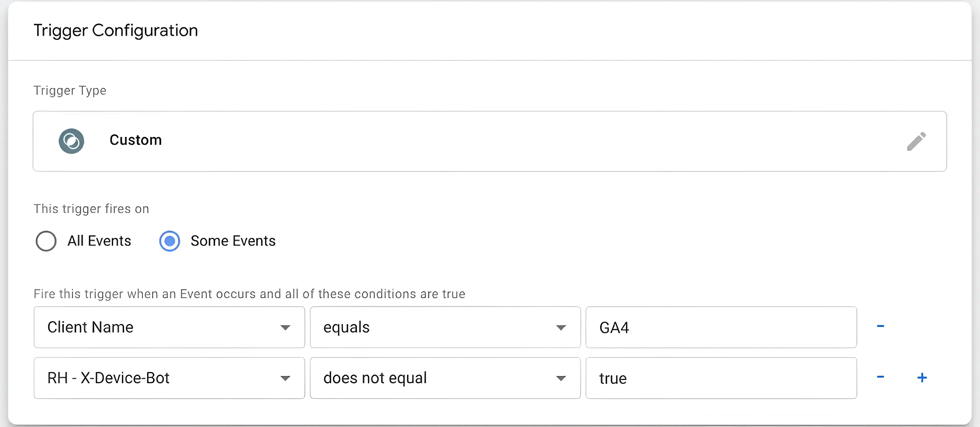
Task: Click the Some Events label text
Action: (233, 241)
